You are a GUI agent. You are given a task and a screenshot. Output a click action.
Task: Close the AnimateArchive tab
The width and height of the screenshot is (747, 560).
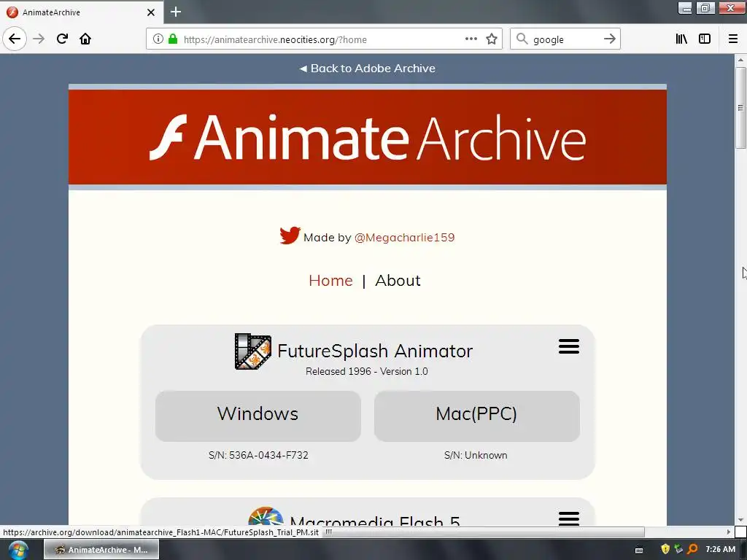click(151, 12)
